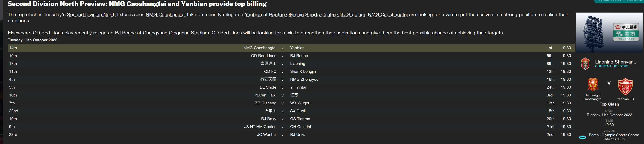Click DL Shide home team fixture
The width and height of the screenshot is (644, 144).
[x=268, y=87]
